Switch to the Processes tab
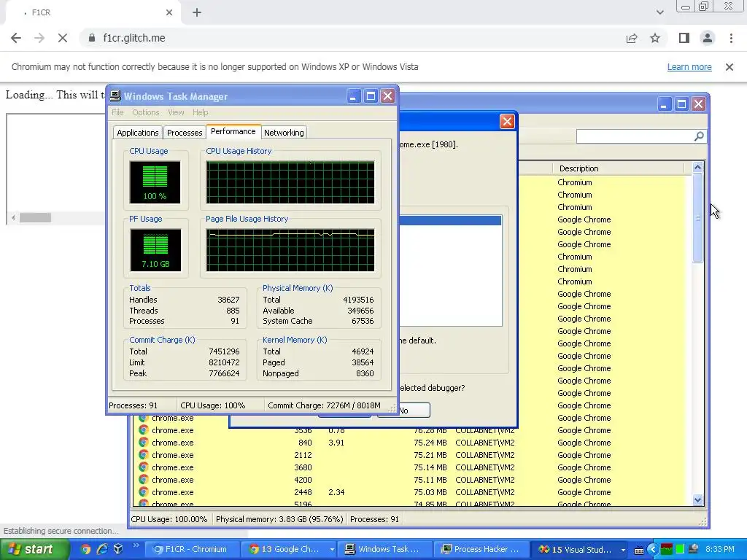The width and height of the screenshot is (747, 560). 185,133
